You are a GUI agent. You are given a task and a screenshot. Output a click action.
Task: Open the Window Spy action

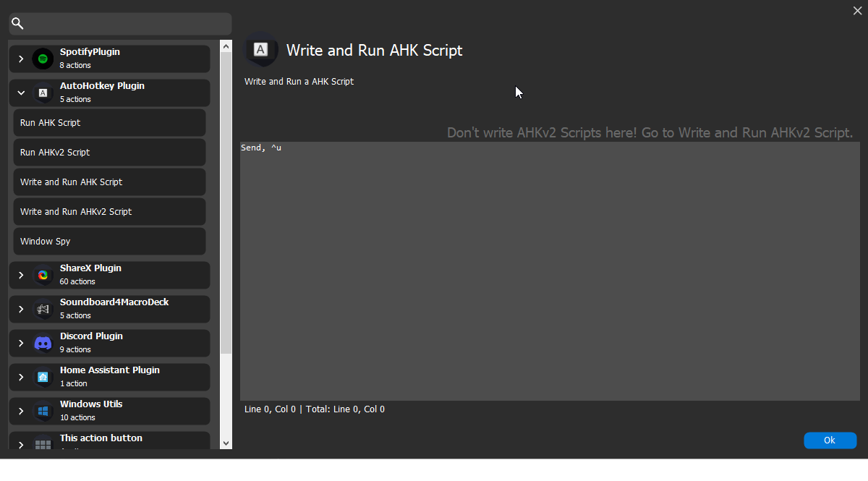tap(109, 242)
